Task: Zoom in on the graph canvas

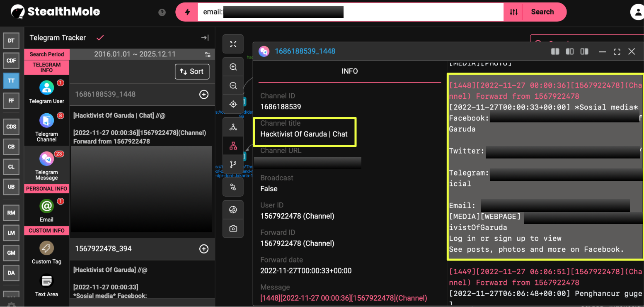Action: [233, 67]
